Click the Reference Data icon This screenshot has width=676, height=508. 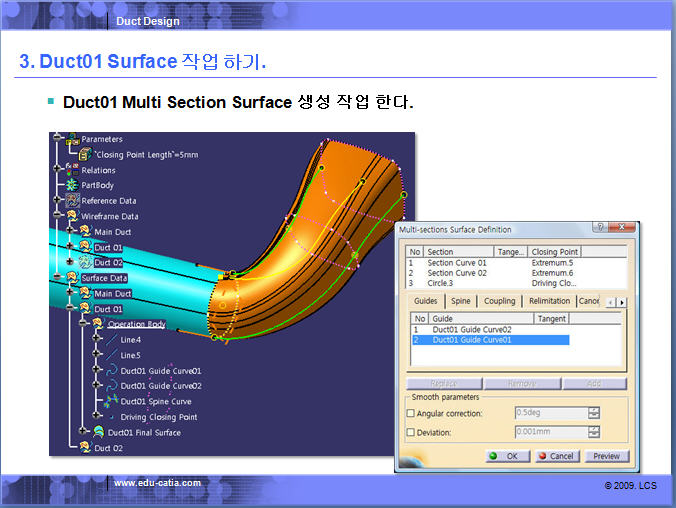click(72, 200)
